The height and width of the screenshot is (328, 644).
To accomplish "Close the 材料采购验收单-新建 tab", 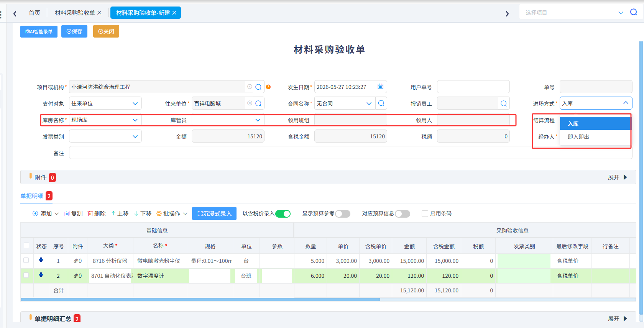I will tap(174, 13).
